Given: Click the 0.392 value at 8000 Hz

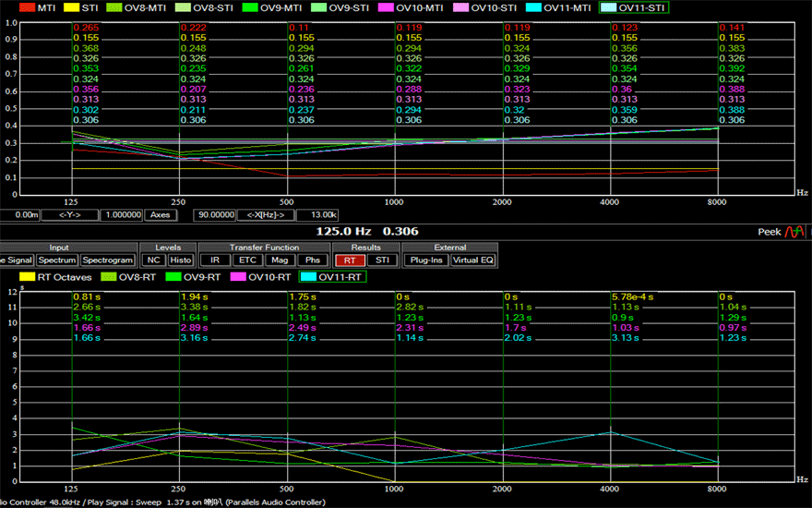Looking at the screenshot, I should point(732,68).
